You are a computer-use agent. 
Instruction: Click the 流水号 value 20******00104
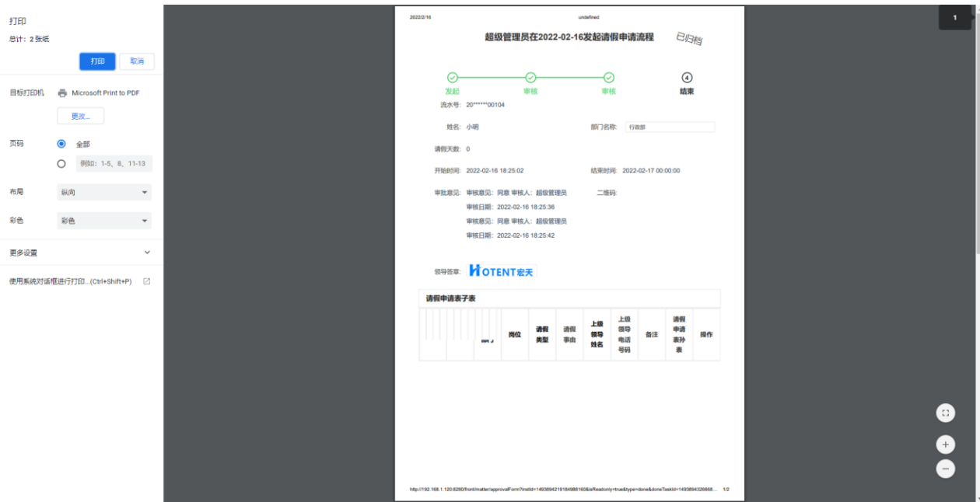click(x=485, y=105)
